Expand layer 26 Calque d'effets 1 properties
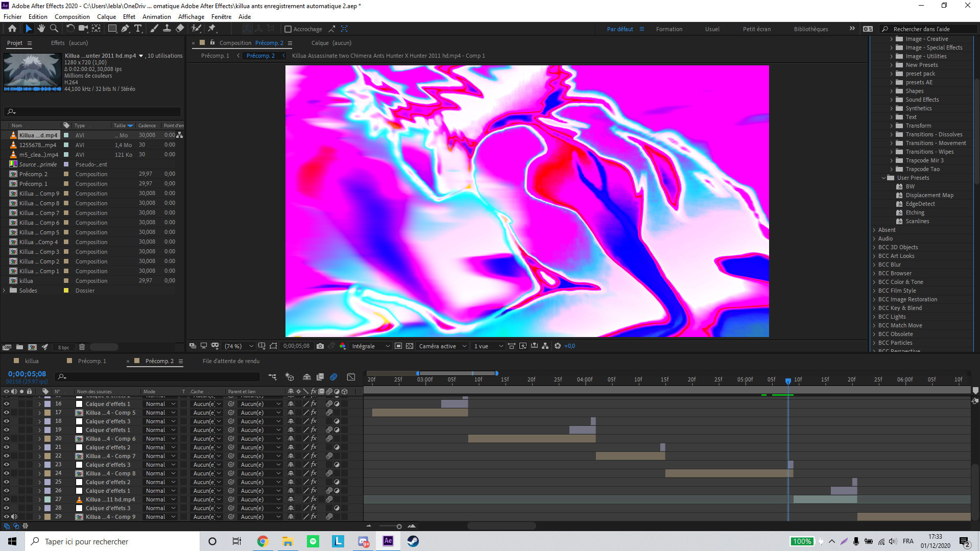 [39, 491]
